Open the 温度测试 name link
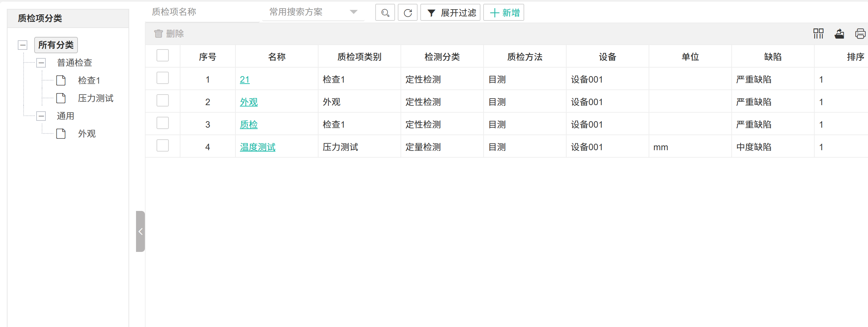868x327 pixels. point(257,147)
